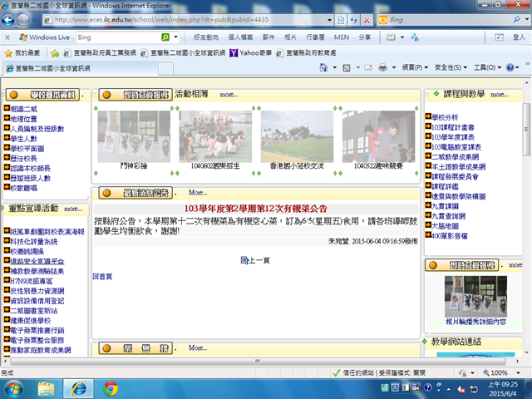Click 郵件 in Windows Live toolbar
Viewport: 532px width, 399px height.
coord(268,37)
